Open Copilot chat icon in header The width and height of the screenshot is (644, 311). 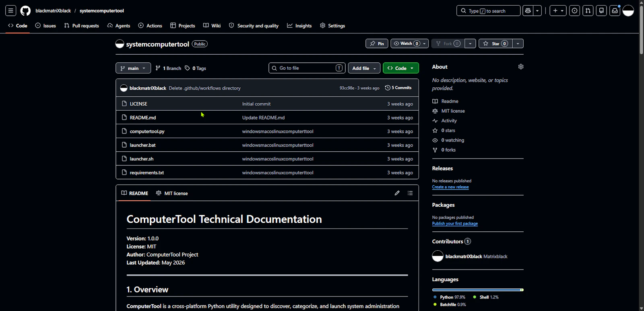point(528,11)
